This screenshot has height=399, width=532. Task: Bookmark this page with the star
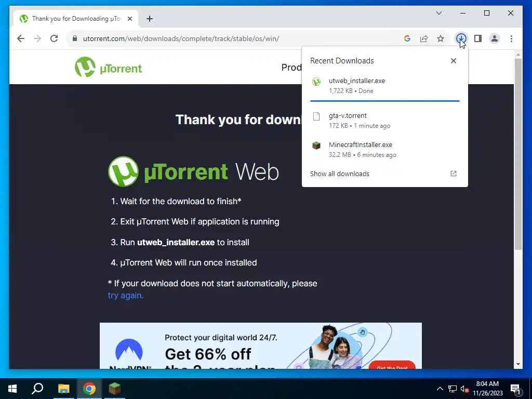pos(441,38)
